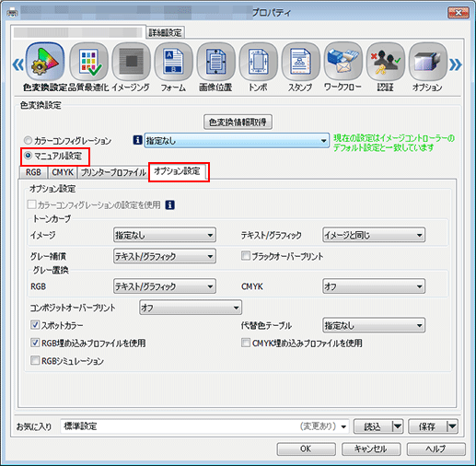Close the プロパティ dialog window
The height and width of the screenshot is (466, 476).
459,13
